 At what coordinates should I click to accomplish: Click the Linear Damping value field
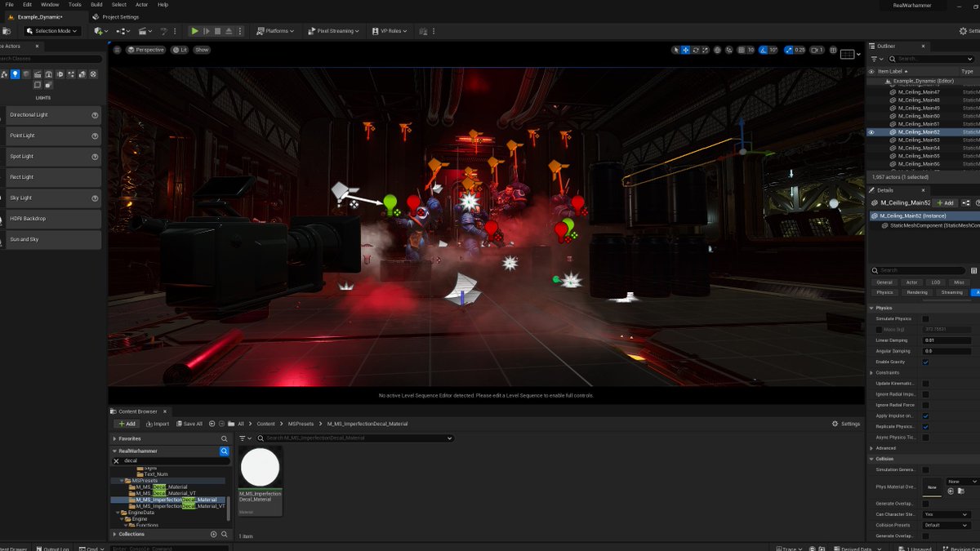coord(947,340)
